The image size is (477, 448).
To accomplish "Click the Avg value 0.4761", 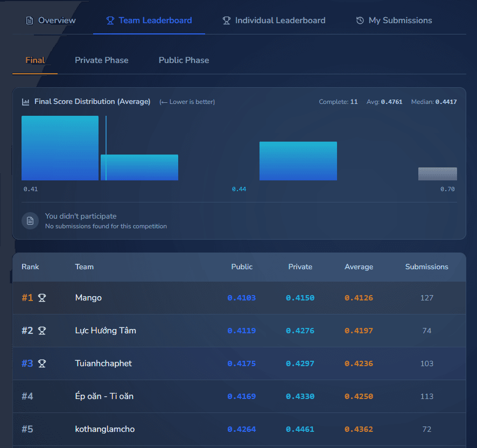I will pos(391,102).
